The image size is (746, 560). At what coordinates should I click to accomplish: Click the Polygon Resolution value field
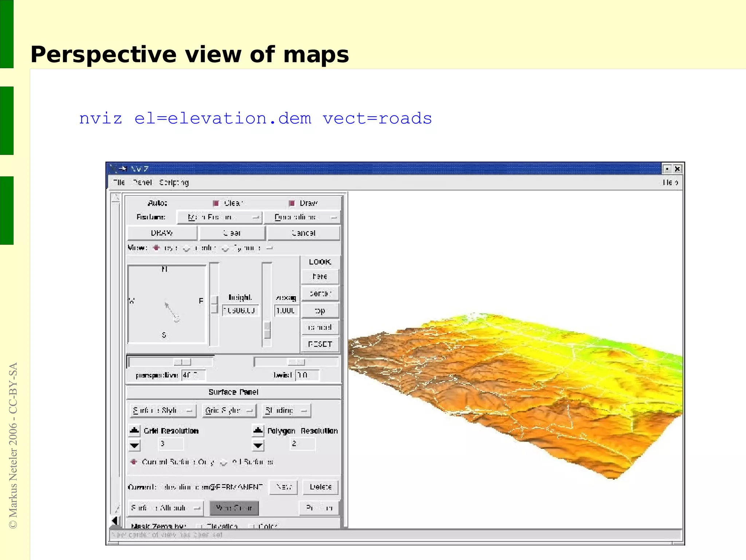coord(302,444)
